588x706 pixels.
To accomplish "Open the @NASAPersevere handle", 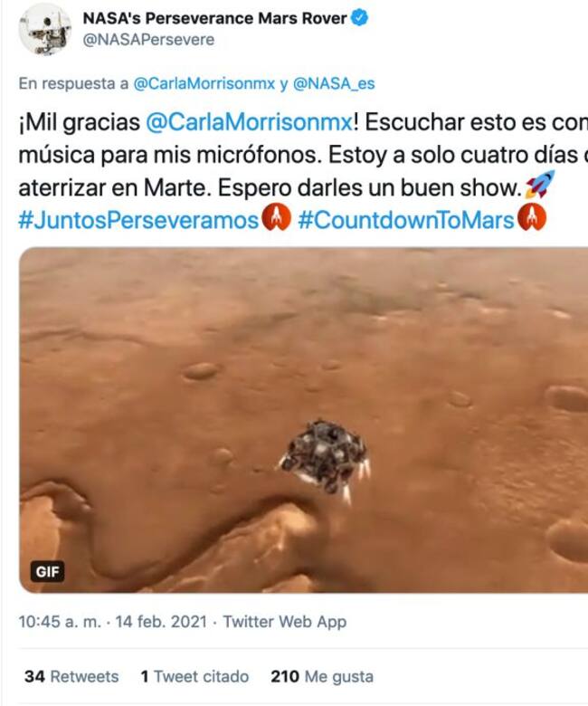I will (x=148, y=40).
